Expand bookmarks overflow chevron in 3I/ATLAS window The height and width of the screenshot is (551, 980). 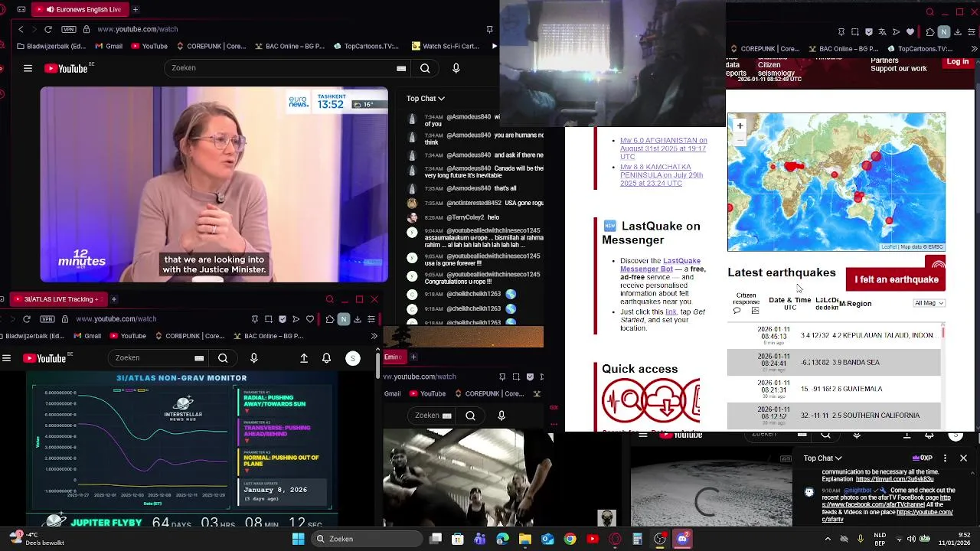click(374, 336)
